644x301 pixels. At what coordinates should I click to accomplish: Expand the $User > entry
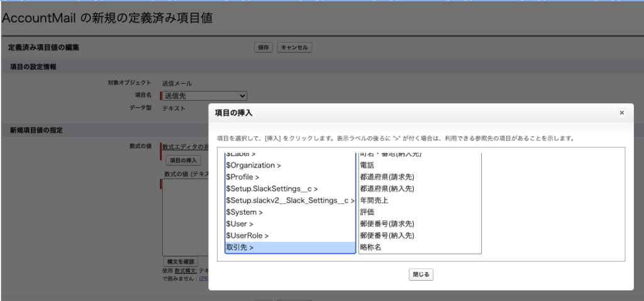point(290,224)
